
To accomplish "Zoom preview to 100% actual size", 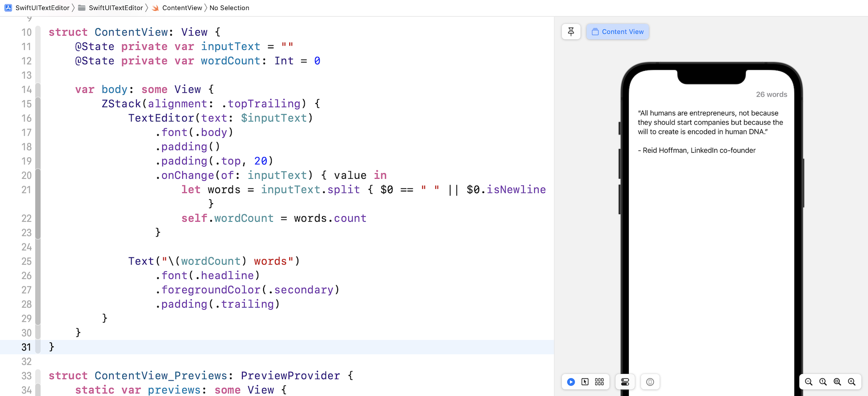I will [823, 382].
